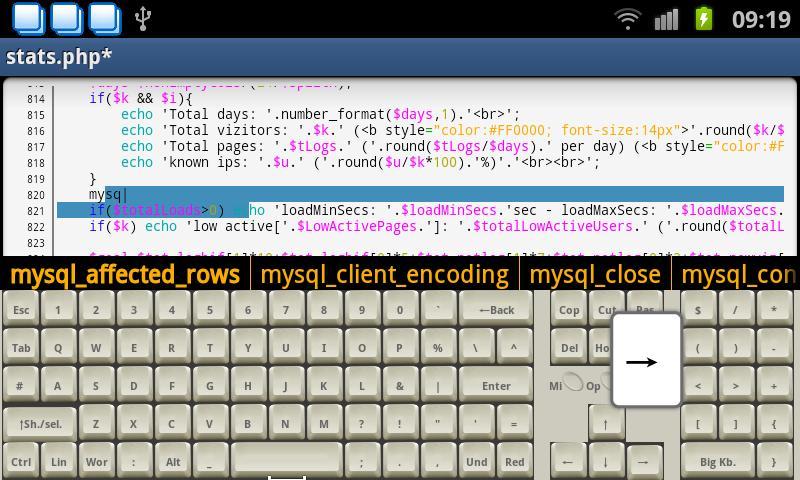This screenshot has height=480, width=800.
Task: Toggle the Sh./sel. shift key
Action: pyautogui.click(x=40, y=424)
